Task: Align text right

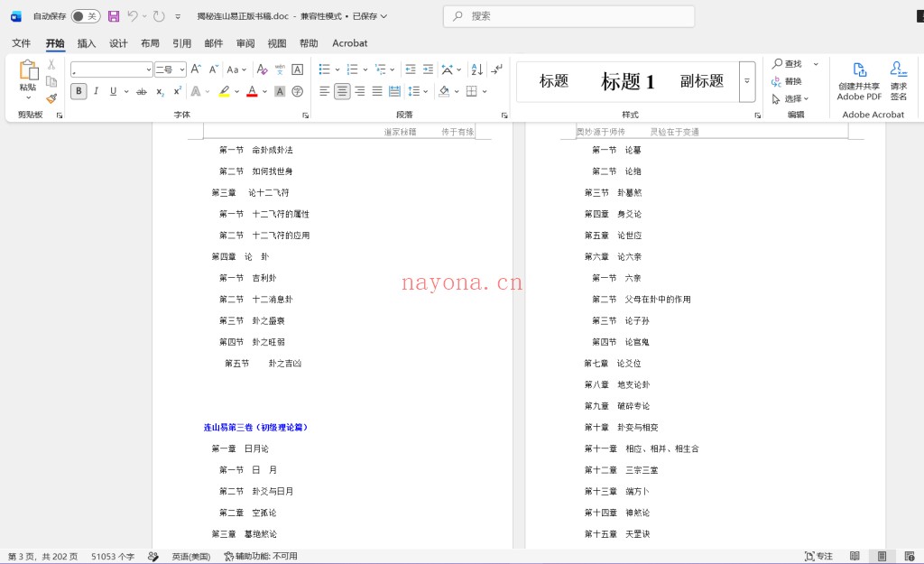Action: [359, 91]
